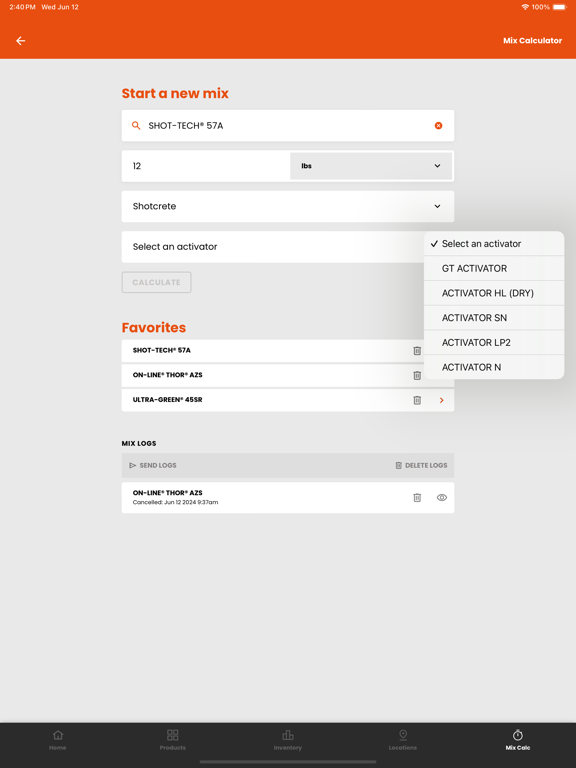Delete the ON-LINE THOR AZS mix log

pyautogui.click(x=417, y=498)
